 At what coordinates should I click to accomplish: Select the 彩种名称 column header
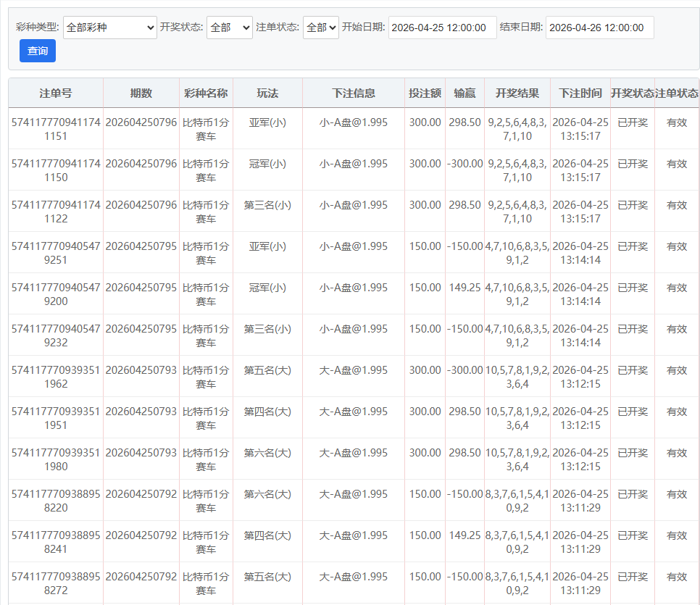(x=206, y=93)
